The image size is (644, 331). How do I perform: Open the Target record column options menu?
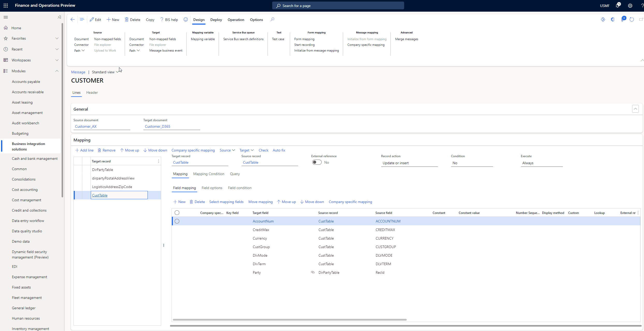click(x=159, y=161)
